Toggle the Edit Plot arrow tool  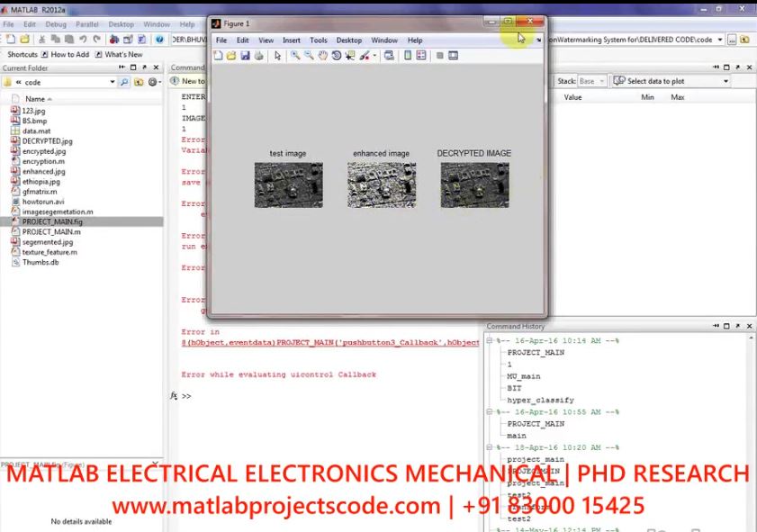277,56
